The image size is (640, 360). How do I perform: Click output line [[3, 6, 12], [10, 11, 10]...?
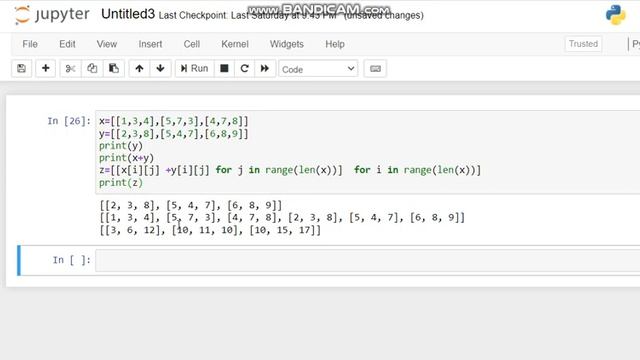pyautogui.click(x=210, y=230)
